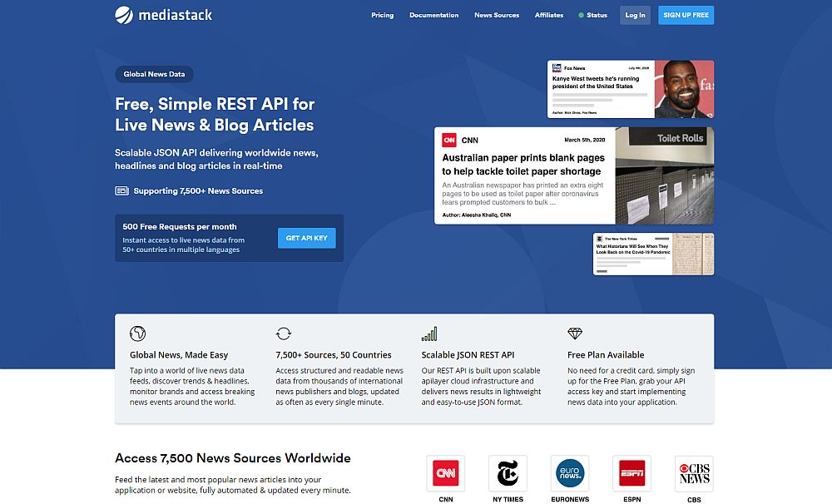The image size is (832, 504).
Task: Select the CBS News source logo
Action: 694,473
